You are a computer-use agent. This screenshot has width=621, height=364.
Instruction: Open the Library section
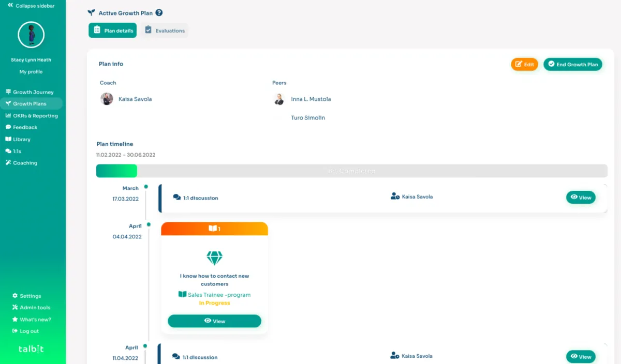22,139
